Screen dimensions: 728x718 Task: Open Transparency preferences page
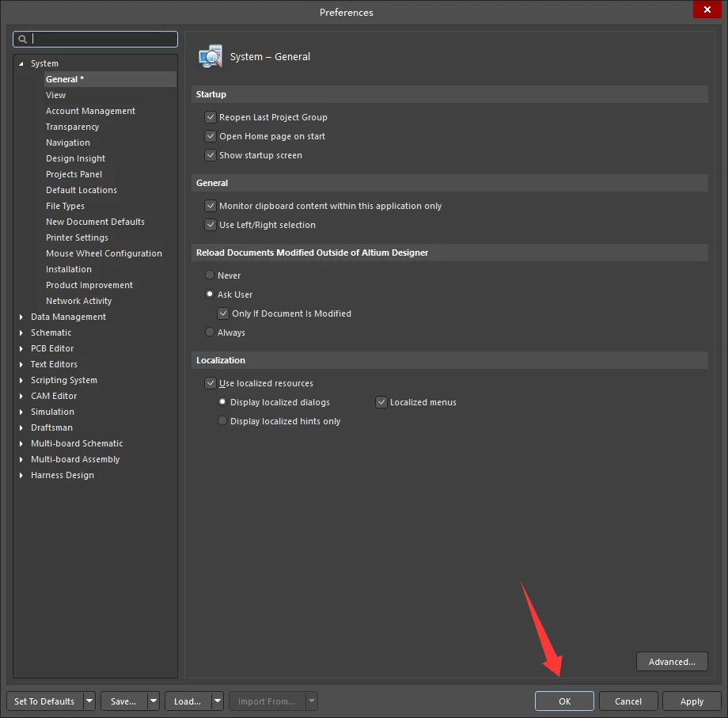pos(73,127)
